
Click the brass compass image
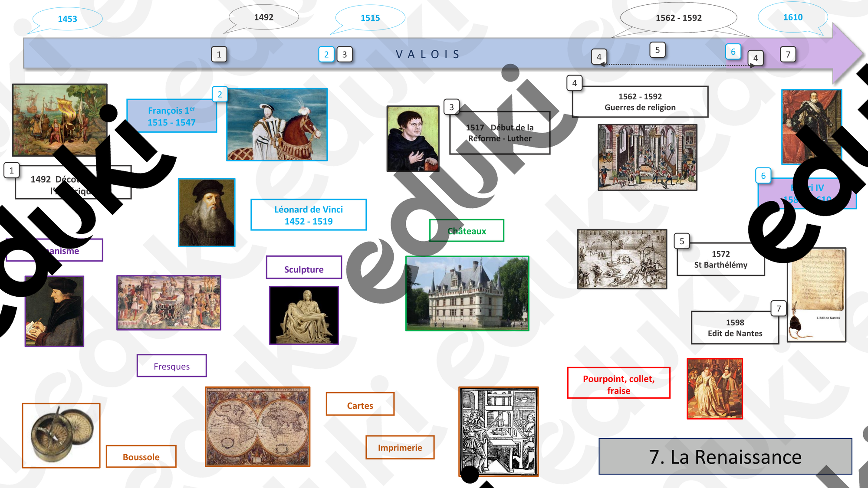pyautogui.click(x=61, y=436)
